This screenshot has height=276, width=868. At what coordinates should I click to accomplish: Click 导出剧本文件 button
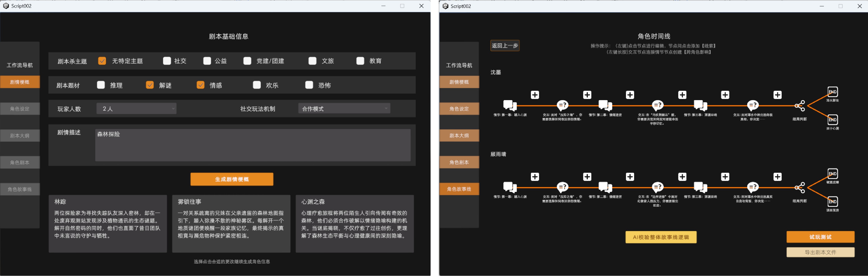click(820, 252)
